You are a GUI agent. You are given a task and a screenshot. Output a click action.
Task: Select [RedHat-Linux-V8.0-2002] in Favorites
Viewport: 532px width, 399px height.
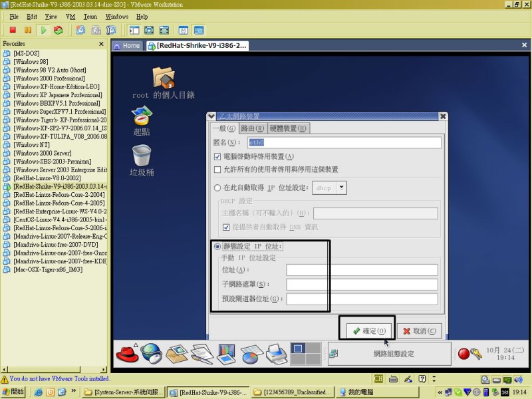coord(47,178)
